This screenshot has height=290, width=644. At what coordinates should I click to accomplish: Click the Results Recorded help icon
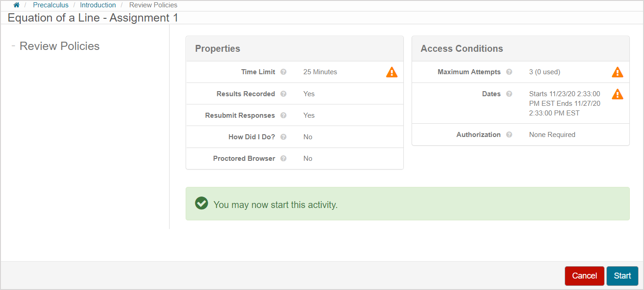(x=283, y=94)
